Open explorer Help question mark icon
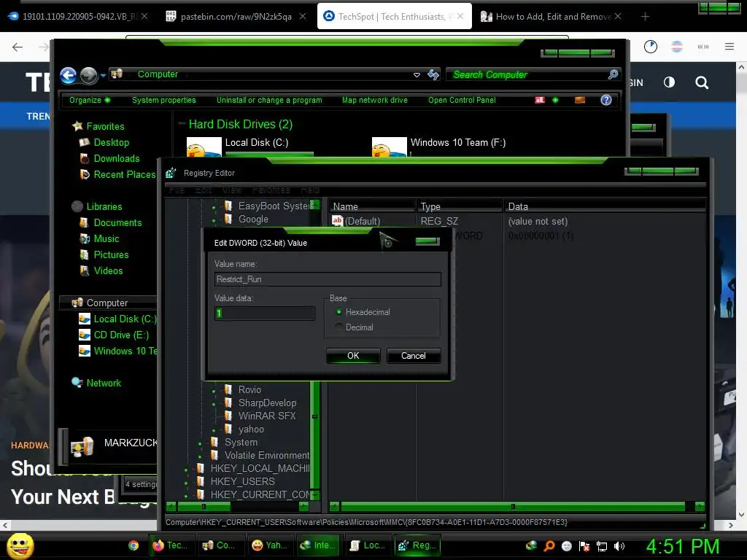The width and height of the screenshot is (747, 560). tap(606, 100)
